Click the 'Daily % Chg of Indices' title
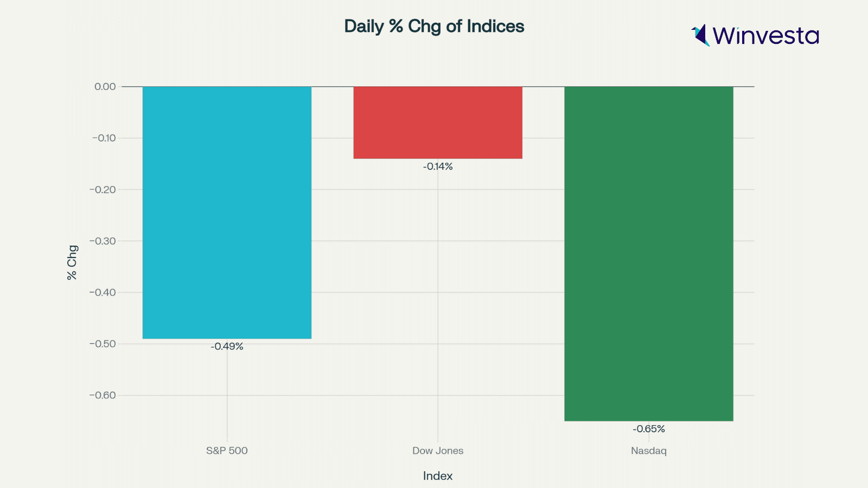 434,26
